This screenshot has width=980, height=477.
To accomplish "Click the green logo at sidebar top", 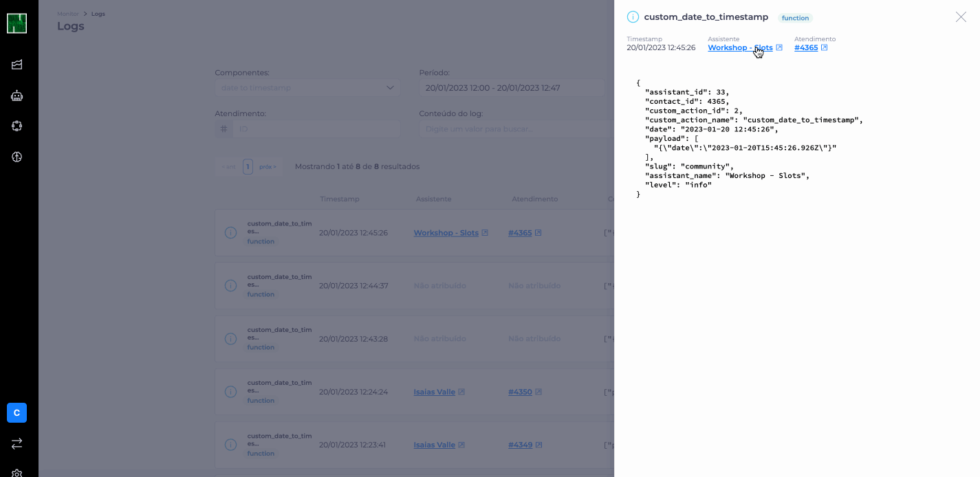I will (17, 23).
